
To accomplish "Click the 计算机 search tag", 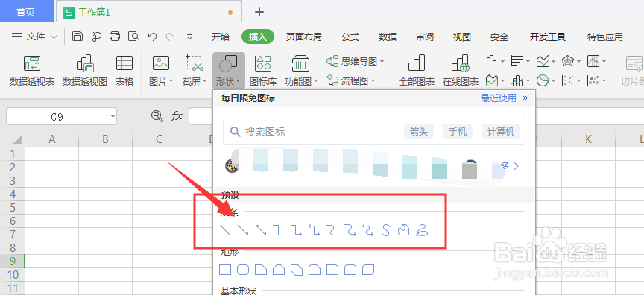I will click(x=501, y=132).
